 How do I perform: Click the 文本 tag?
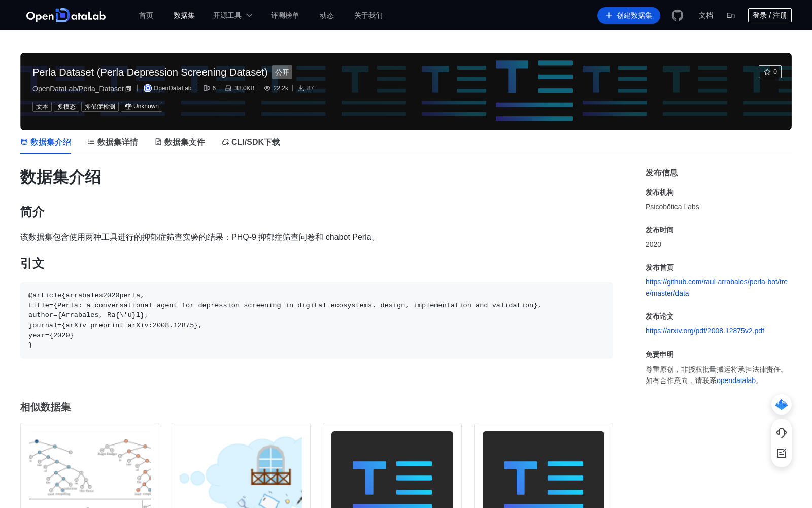pos(42,107)
